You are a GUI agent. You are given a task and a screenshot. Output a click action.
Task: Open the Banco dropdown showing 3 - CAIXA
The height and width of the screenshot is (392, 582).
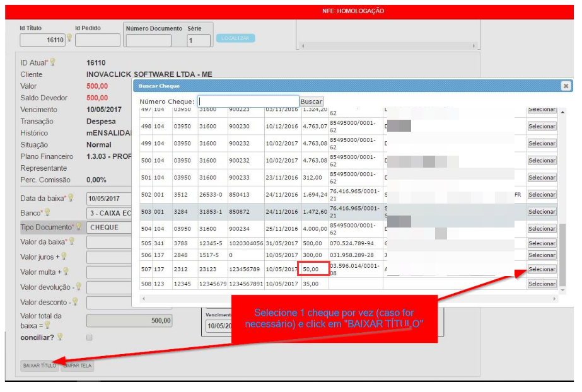pos(110,213)
